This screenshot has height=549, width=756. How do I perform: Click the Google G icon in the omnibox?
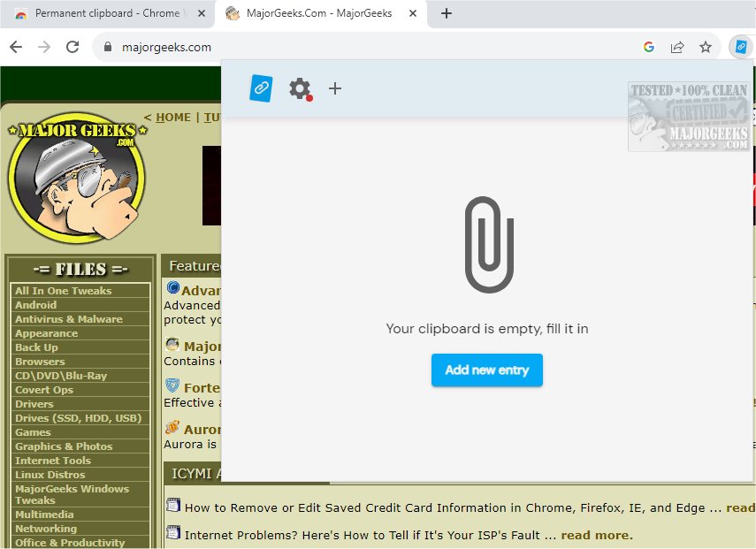tap(649, 45)
